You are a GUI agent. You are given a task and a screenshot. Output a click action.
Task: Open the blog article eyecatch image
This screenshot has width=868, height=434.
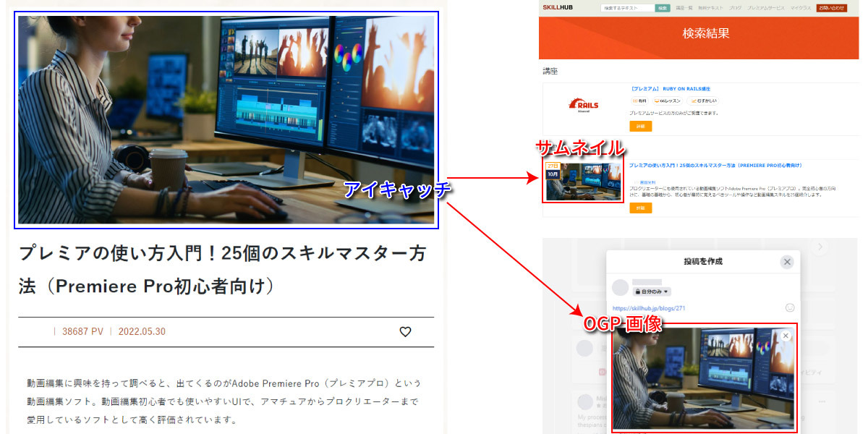point(226,120)
